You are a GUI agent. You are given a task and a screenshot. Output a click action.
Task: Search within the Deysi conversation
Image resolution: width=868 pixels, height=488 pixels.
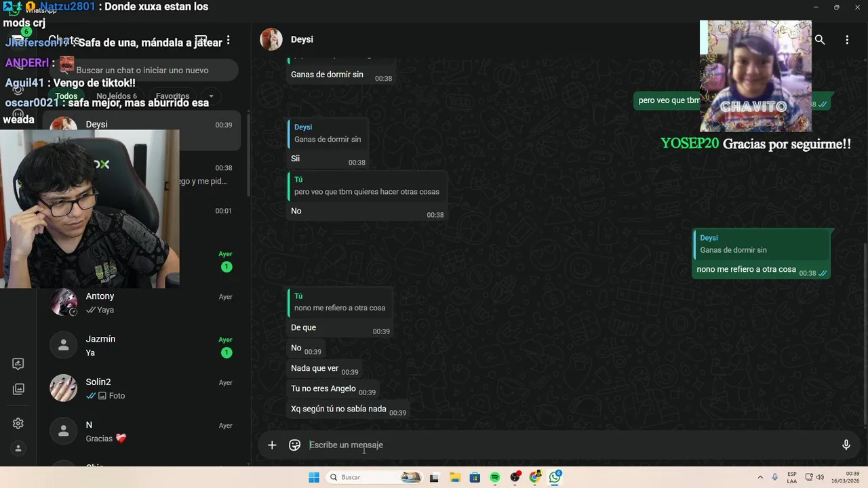coord(820,40)
